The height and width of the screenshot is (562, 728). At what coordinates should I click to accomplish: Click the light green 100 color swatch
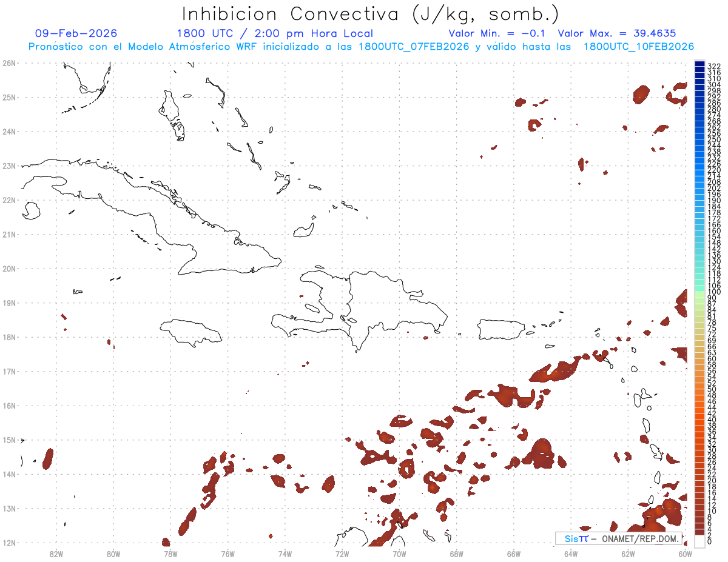click(x=700, y=293)
